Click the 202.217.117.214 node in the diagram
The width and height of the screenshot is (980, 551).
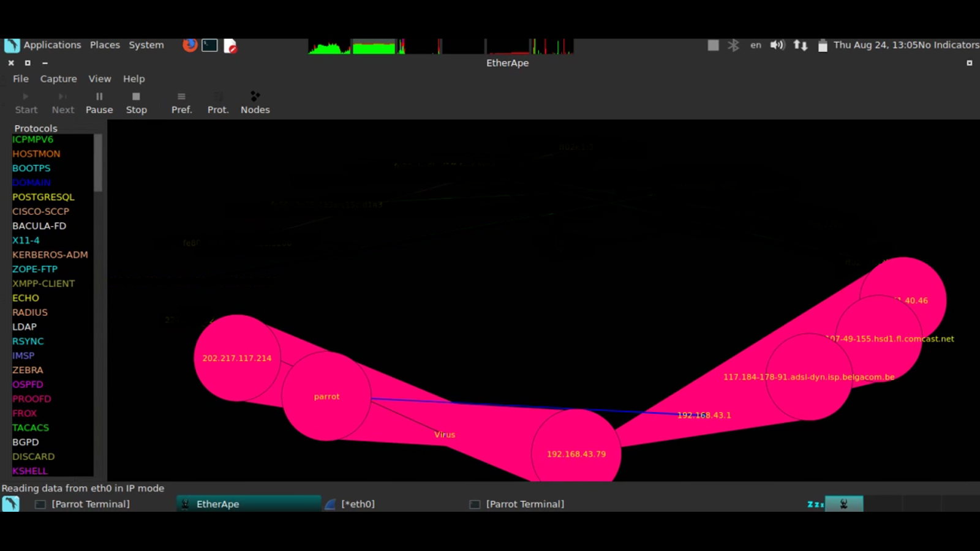pyautogui.click(x=237, y=358)
